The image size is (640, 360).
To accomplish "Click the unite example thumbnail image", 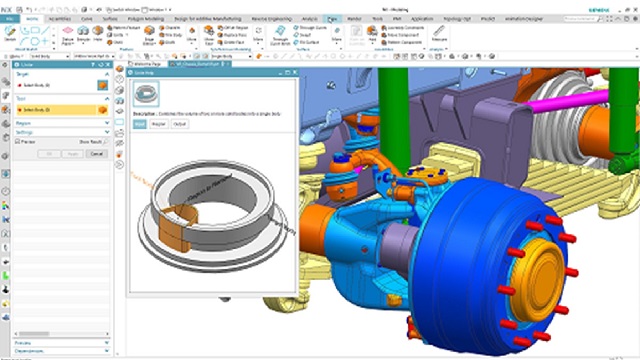I will (x=146, y=93).
